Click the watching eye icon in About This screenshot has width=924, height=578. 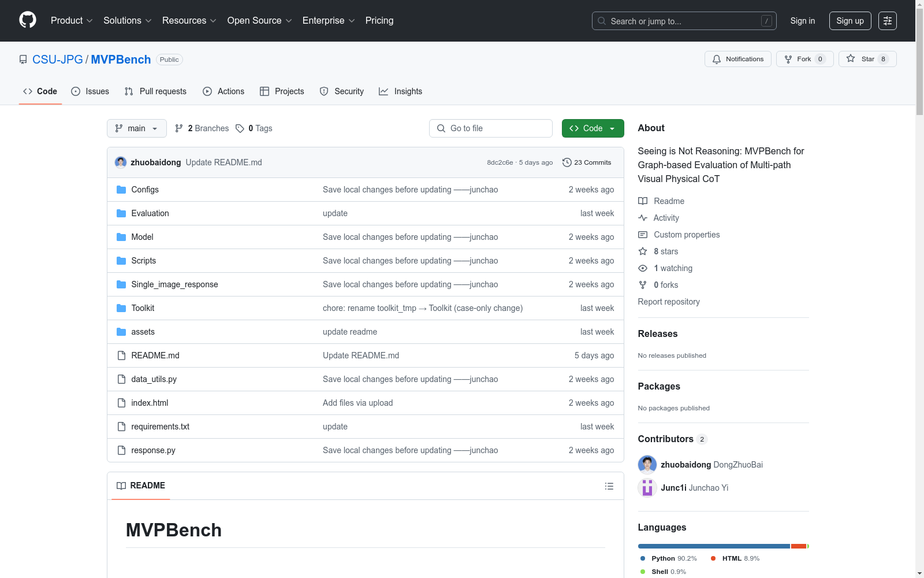643,268
